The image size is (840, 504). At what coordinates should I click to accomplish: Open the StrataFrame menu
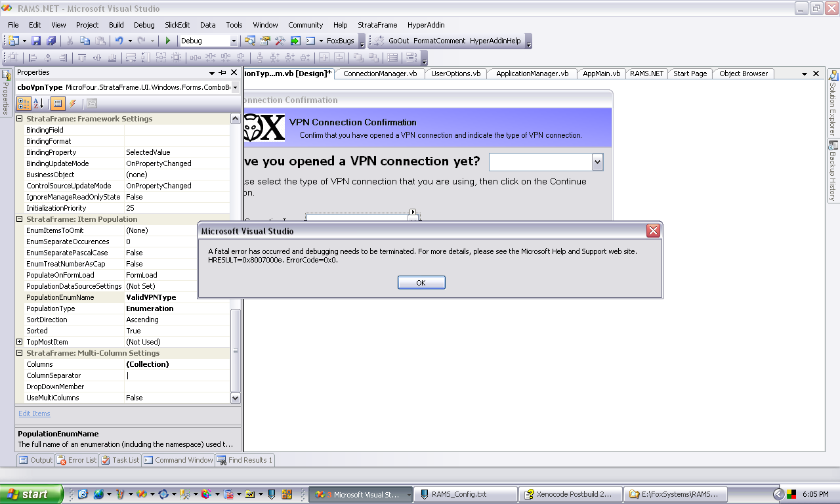coord(377,25)
